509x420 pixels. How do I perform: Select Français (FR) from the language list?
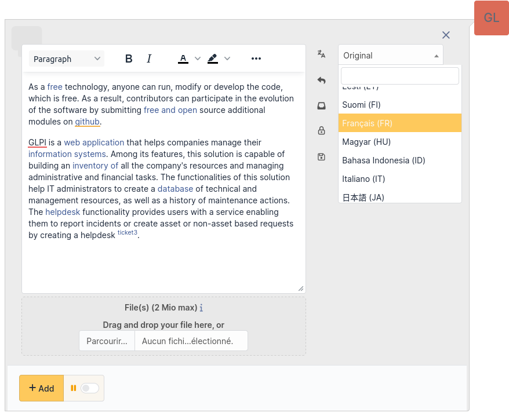(x=399, y=123)
